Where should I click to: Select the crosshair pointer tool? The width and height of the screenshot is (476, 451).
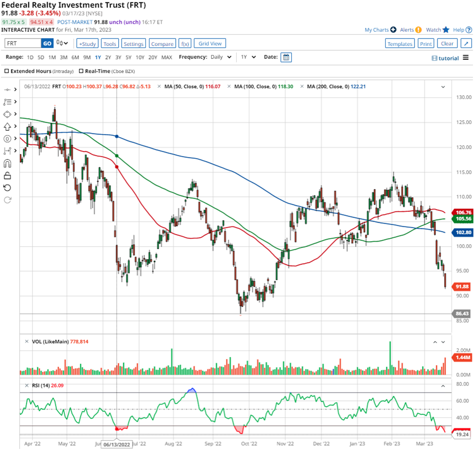[7, 89]
